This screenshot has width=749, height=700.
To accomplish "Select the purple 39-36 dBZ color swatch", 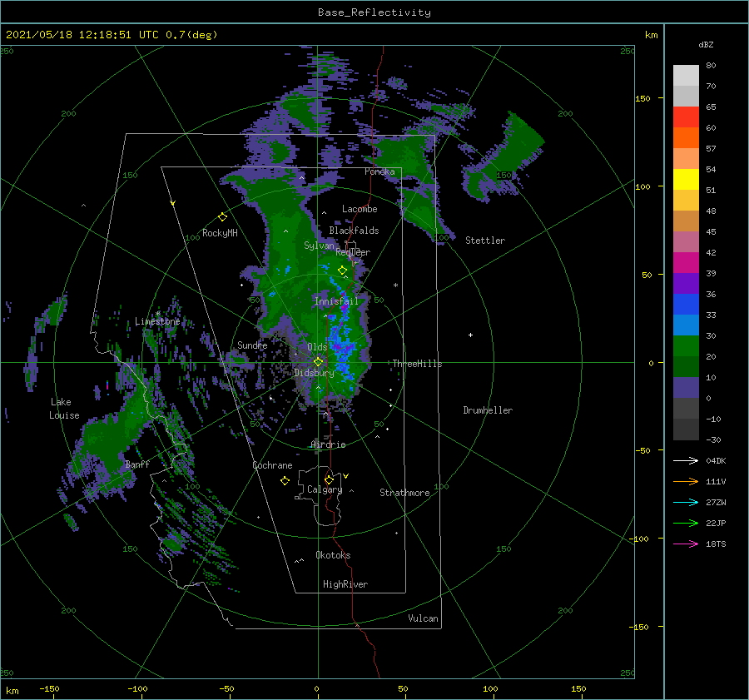I will tap(686, 284).
